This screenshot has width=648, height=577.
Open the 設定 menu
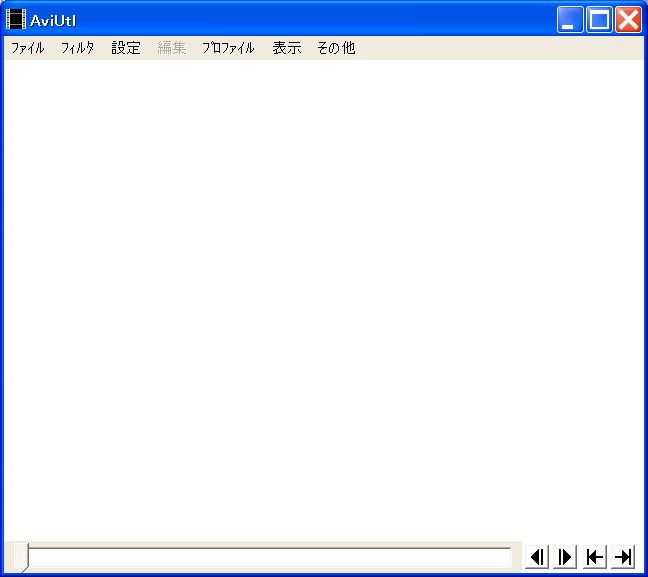point(126,48)
